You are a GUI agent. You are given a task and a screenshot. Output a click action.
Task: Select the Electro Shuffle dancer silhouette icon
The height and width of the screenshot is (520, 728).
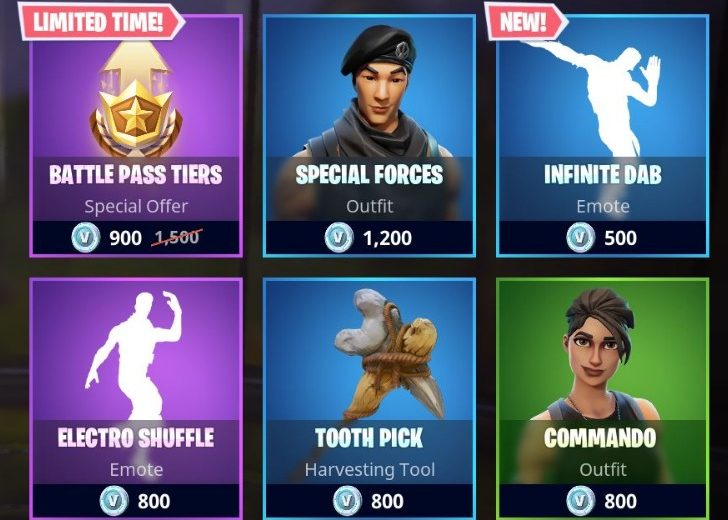[135, 355]
